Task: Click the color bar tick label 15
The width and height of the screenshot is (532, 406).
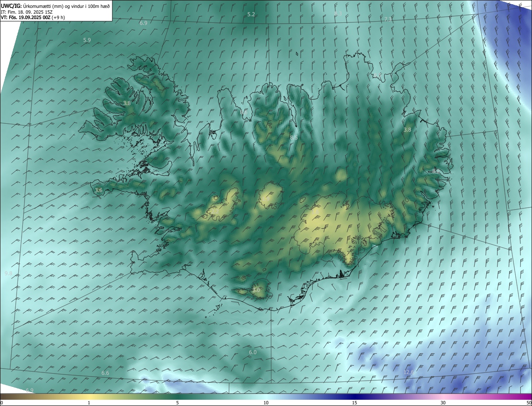Action: pos(355,403)
